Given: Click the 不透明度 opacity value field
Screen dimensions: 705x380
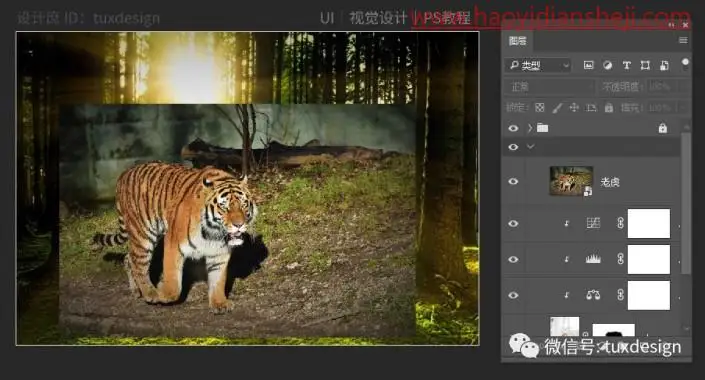Looking at the screenshot, I should (x=662, y=86).
